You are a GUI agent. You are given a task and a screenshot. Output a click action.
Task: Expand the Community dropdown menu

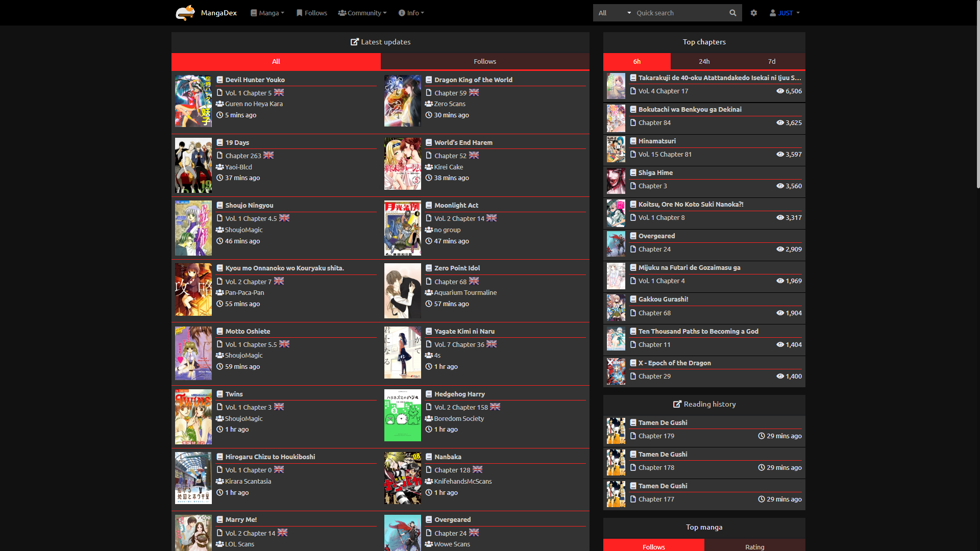pyautogui.click(x=362, y=13)
